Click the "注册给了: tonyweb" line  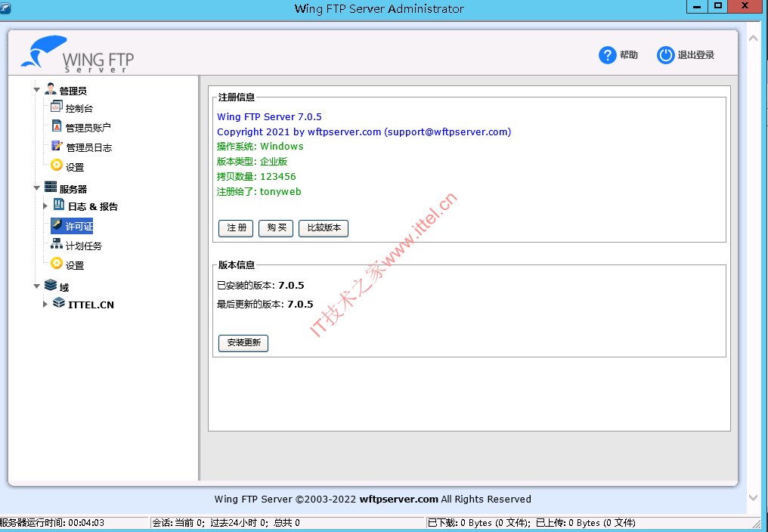pyautogui.click(x=259, y=191)
